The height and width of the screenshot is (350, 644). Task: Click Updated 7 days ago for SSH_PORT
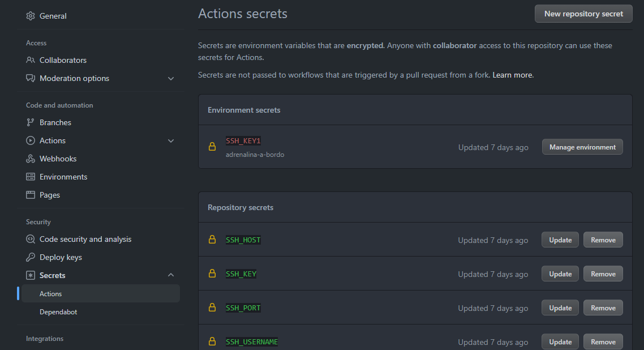(x=493, y=309)
